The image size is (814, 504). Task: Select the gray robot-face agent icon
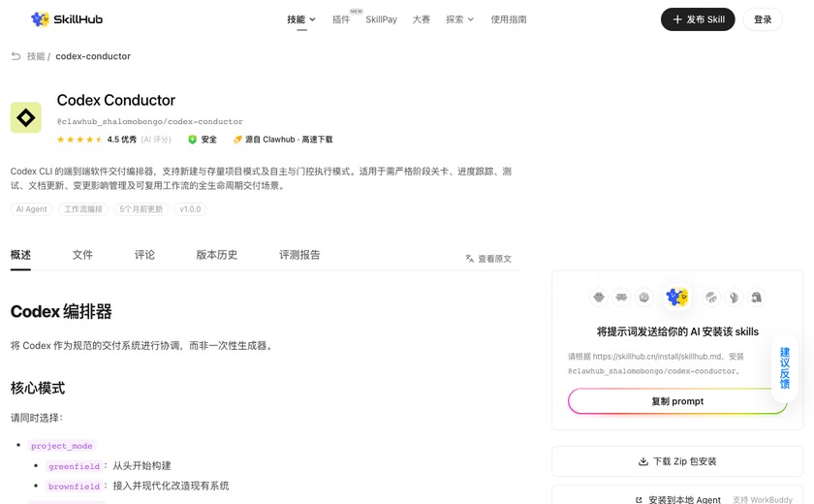599,298
